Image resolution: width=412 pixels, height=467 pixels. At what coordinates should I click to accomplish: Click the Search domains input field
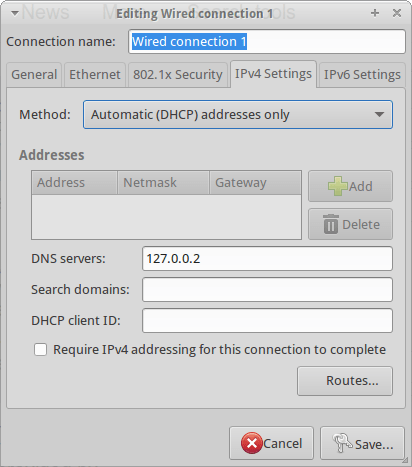pos(267,290)
